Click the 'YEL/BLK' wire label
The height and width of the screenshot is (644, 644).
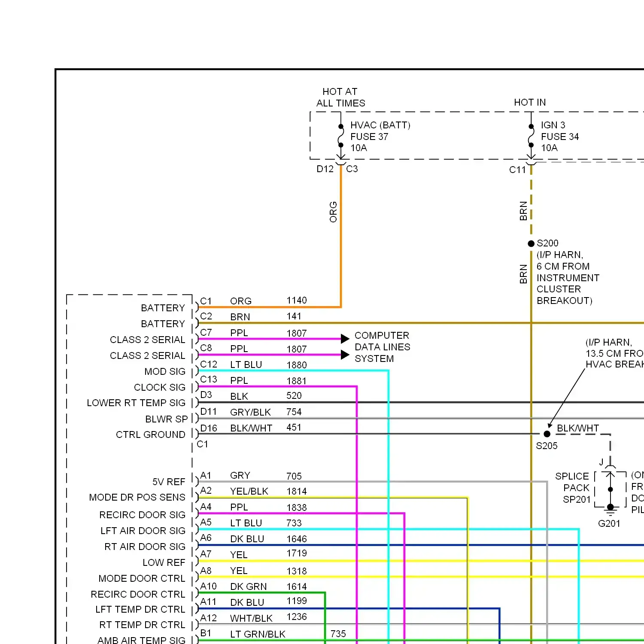click(249, 491)
